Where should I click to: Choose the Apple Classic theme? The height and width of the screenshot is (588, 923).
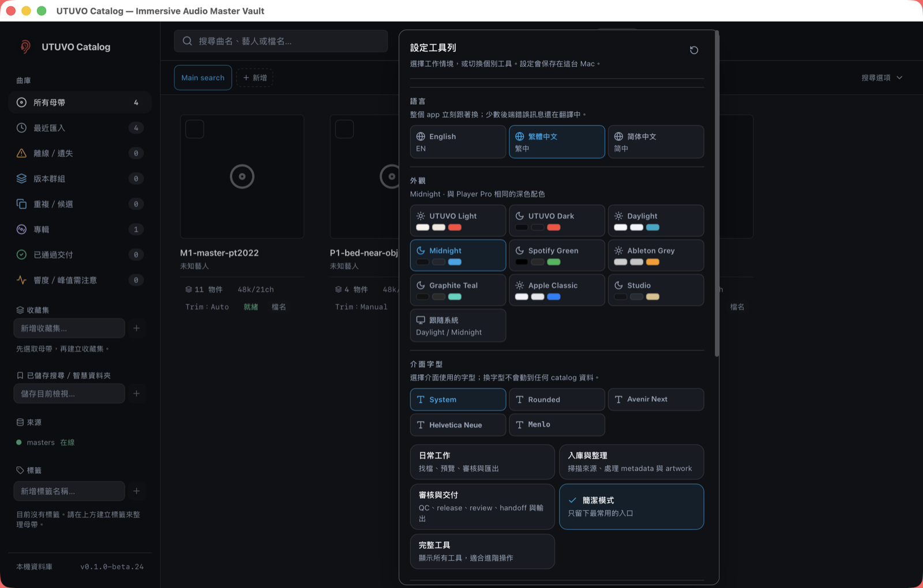tap(557, 290)
